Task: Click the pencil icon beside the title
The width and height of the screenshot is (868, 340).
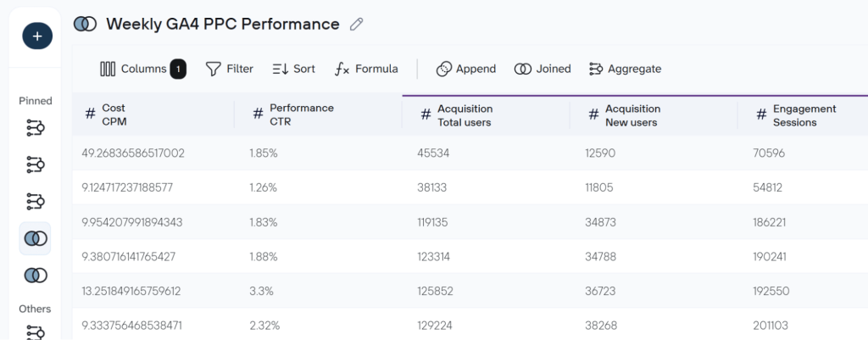Action: pos(357,25)
